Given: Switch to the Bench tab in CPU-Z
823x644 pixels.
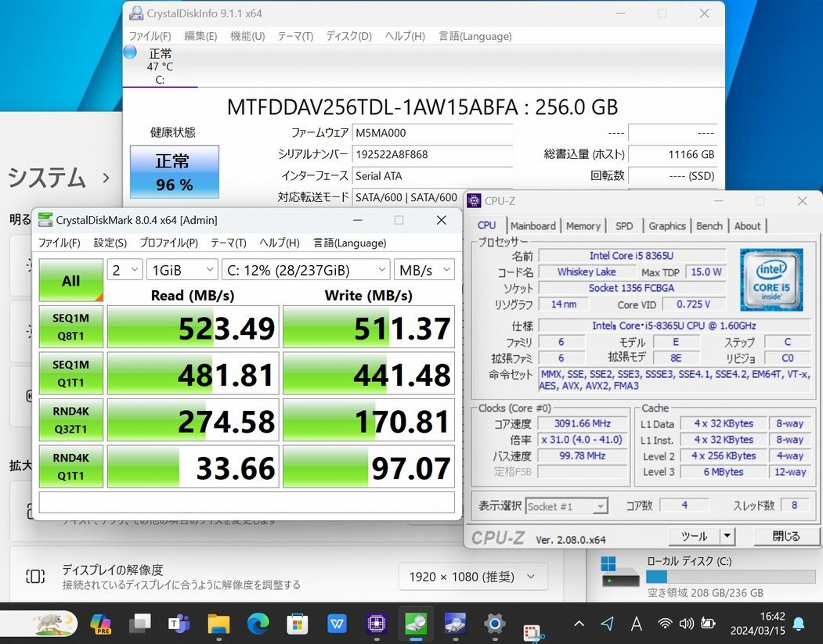Looking at the screenshot, I should (x=709, y=226).
